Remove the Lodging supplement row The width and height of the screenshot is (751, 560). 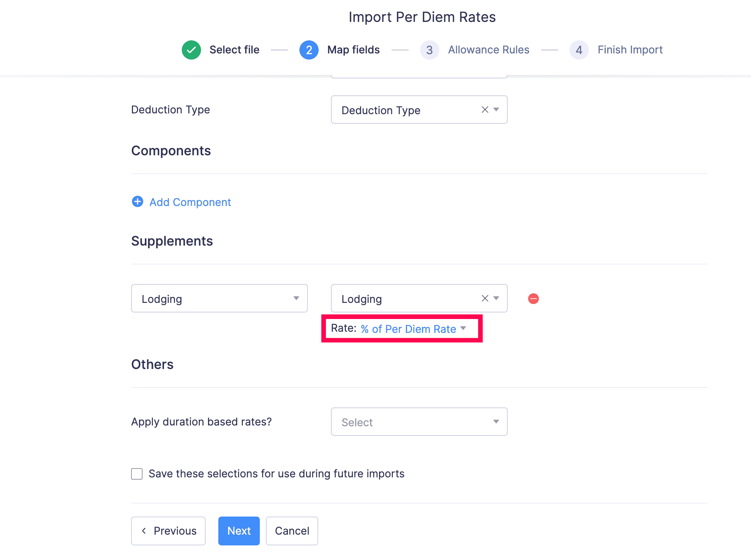point(533,299)
